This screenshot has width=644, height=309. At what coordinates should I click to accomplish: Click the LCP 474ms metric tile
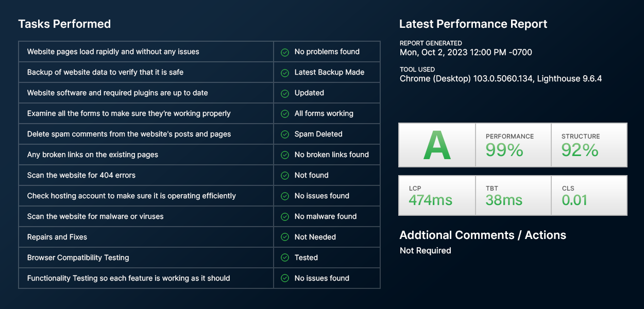point(437,195)
